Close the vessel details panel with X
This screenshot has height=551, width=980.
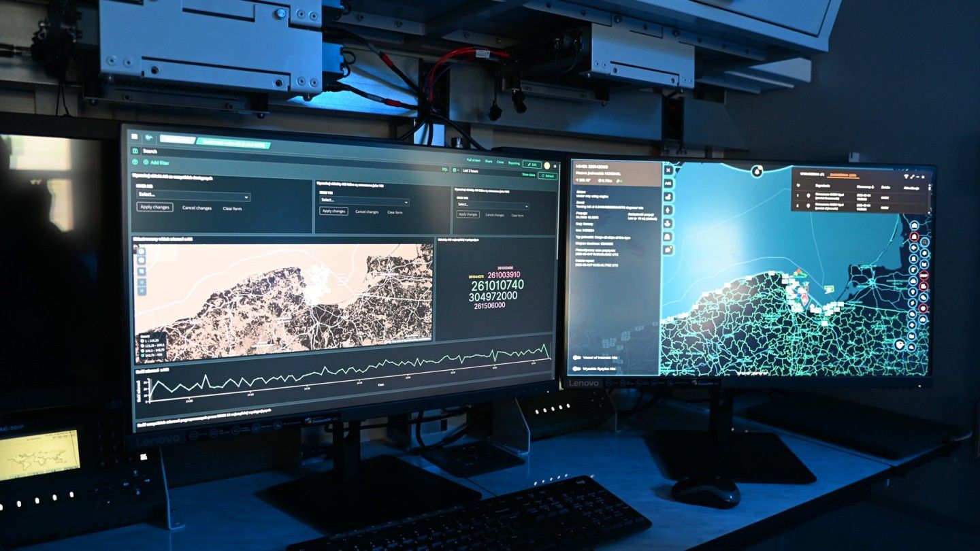point(668,169)
